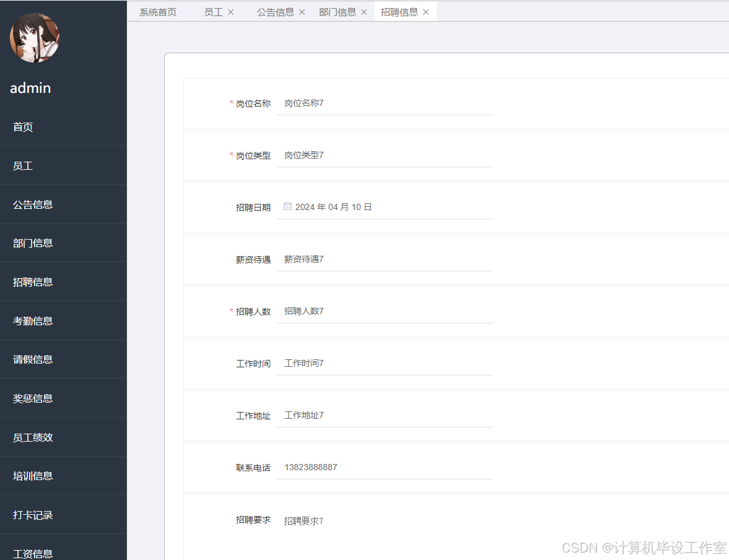The height and width of the screenshot is (560, 729).
Task: Close the 招聘信息 tab
Action: 426,12
